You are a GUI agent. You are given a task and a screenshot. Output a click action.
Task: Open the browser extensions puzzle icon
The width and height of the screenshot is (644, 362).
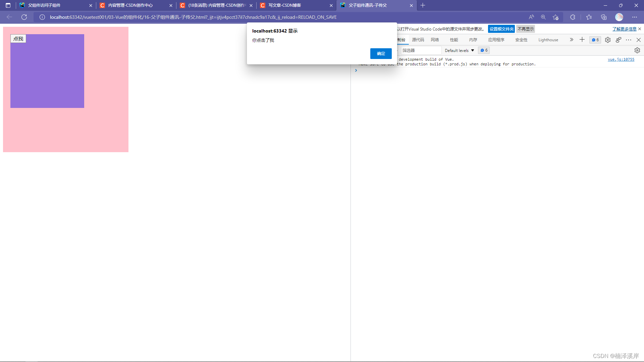coord(573,17)
